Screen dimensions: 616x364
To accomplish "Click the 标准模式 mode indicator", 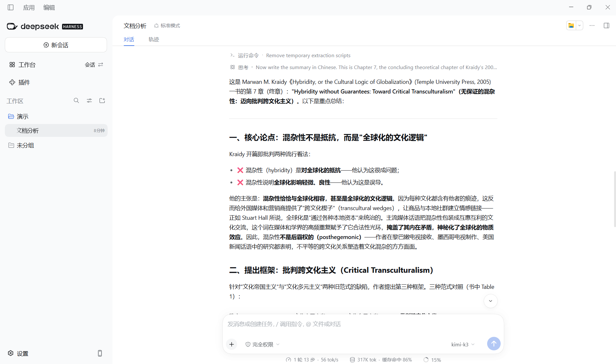I will 167,26.
